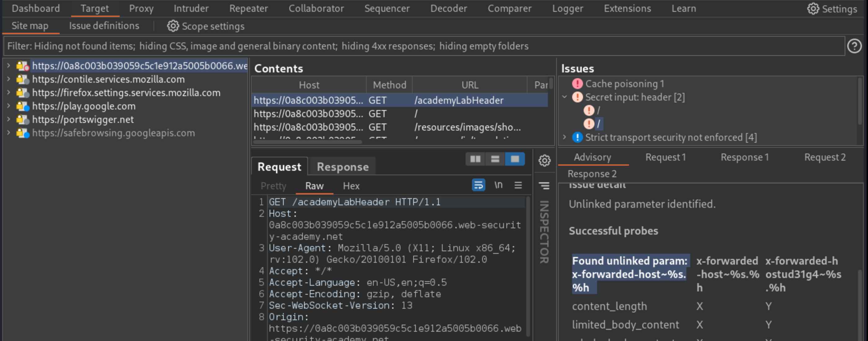Switch to the Sequencer tab
The image size is (868, 341).
(387, 8)
